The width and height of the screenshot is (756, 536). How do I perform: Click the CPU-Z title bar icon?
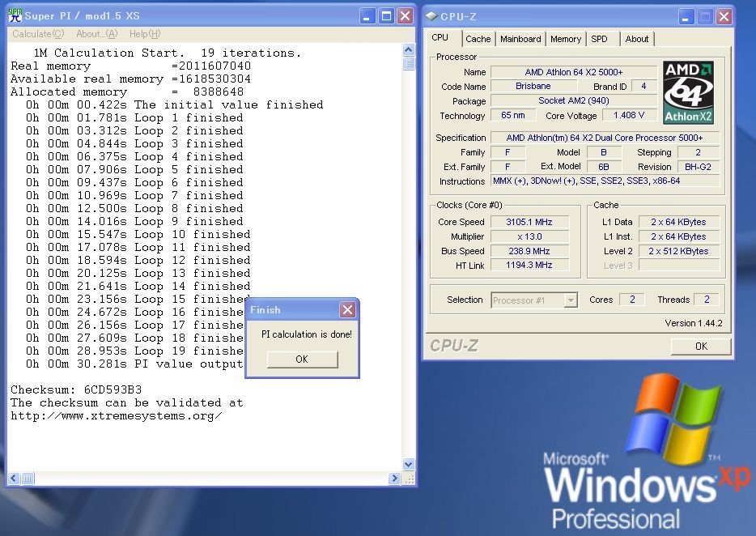coord(431,16)
